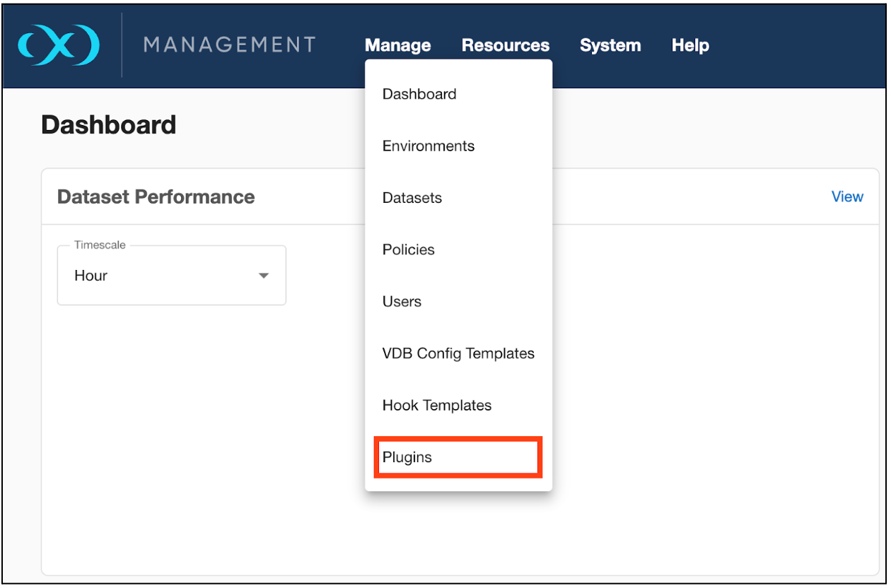This screenshot has width=891, height=588.
Task: Select Environments from the Manage menu
Action: [x=429, y=146]
